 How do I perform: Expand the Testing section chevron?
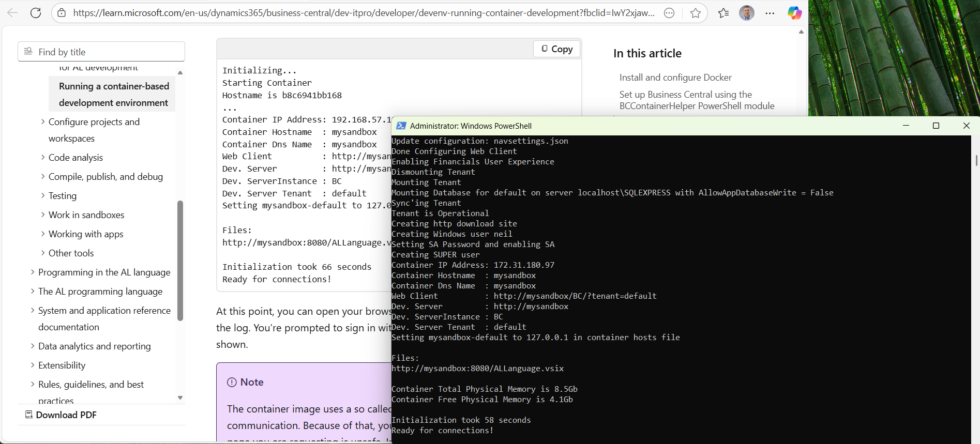[x=43, y=196]
